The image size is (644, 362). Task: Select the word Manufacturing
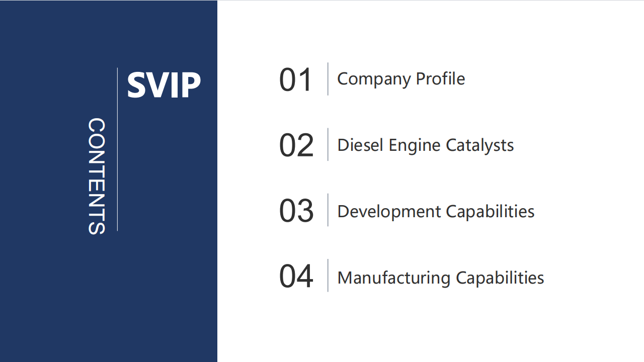tap(394, 278)
